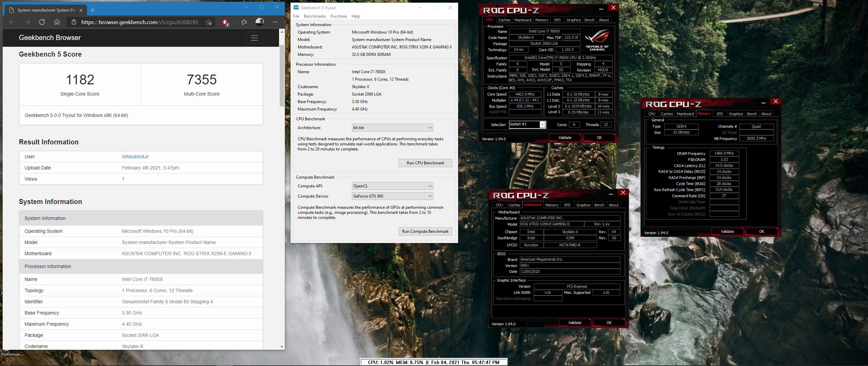Click the DRAM Frequency 1466.9 MHz value
Viewport: 868px width, 366px height.
(724, 153)
